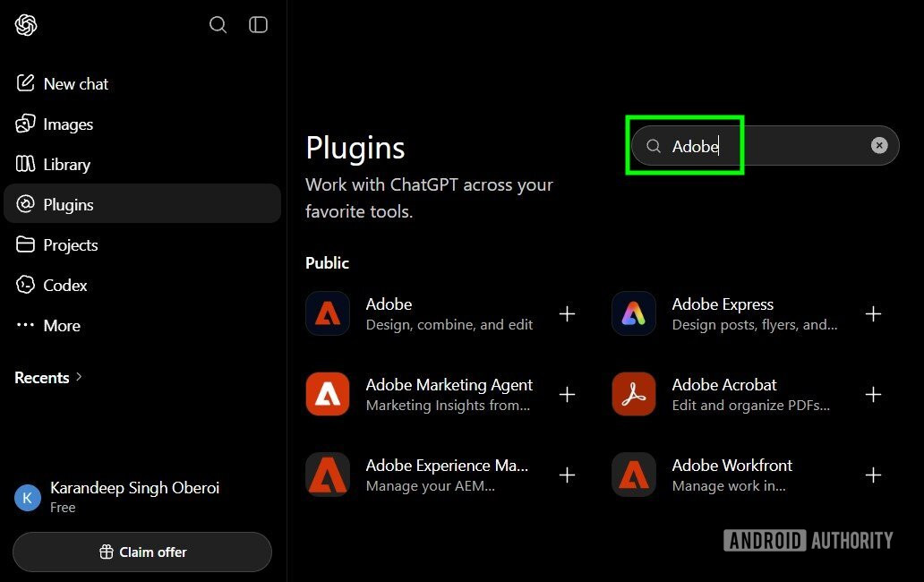The height and width of the screenshot is (582, 924).
Task: Click the Free plan label
Action: tap(63, 507)
